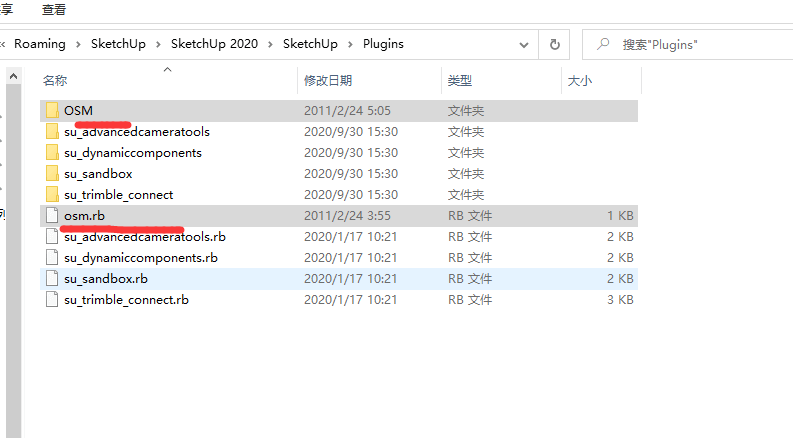Expand the chevron after Roaming
793x438 pixels.
pos(78,44)
